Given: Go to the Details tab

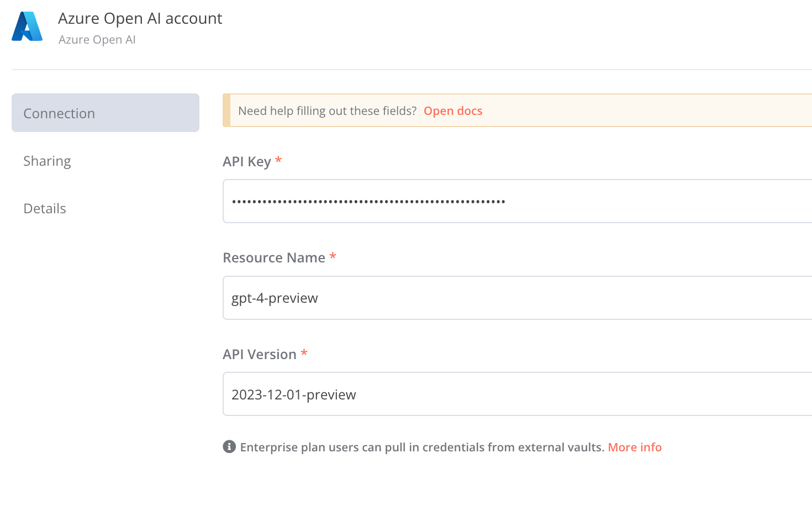Looking at the screenshot, I should pos(45,208).
